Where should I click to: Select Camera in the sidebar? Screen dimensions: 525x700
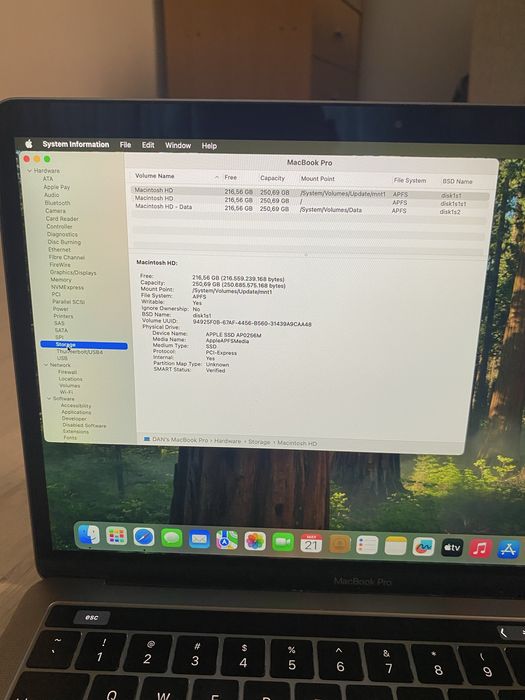coord(55,211)
